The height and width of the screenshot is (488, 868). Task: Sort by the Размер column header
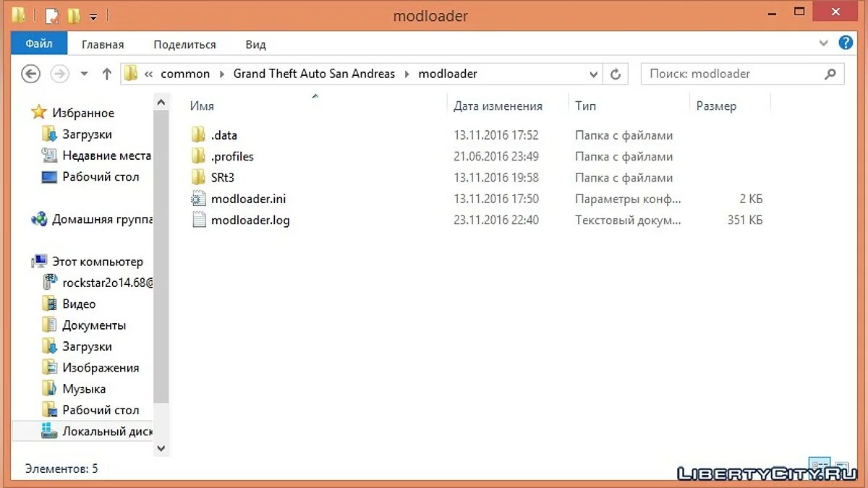click(x=716, y=106)
